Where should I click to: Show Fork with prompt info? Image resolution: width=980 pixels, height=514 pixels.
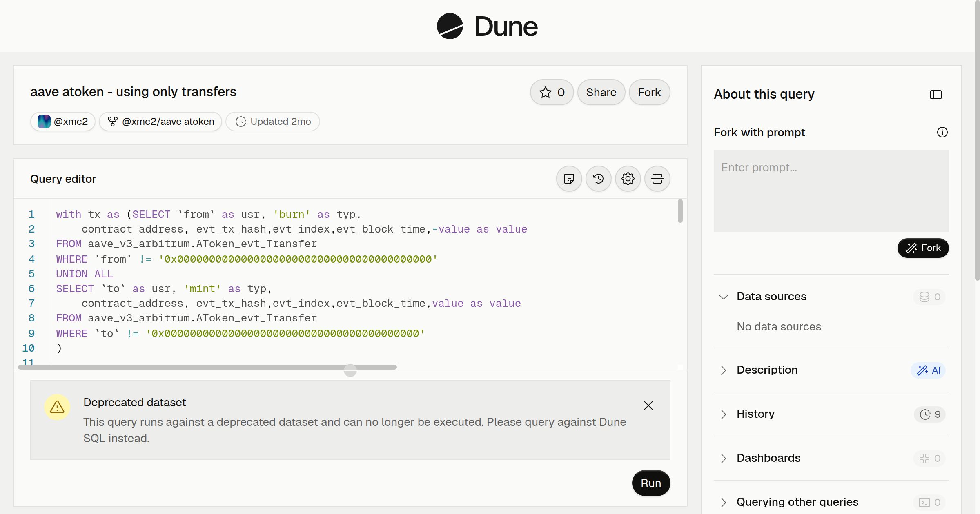[x=942, y=132]
